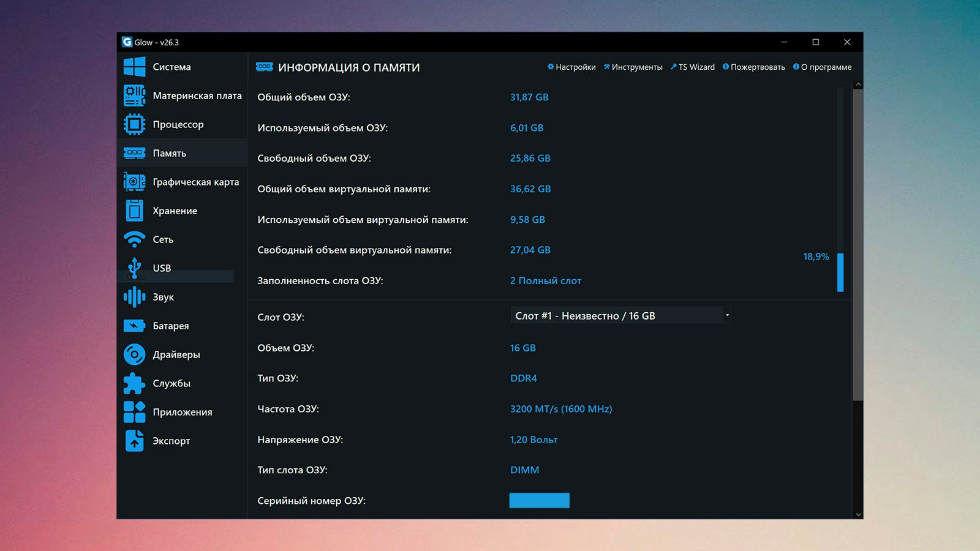Click the Windows logo System icon
Viewport: 980px width, 551px height.
pos(134,67)
